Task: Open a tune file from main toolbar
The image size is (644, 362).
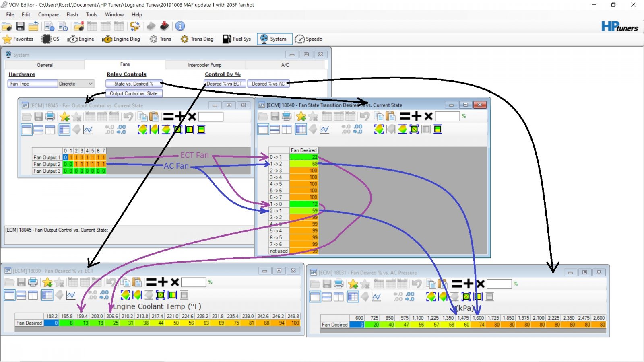Action: [7, 27]
